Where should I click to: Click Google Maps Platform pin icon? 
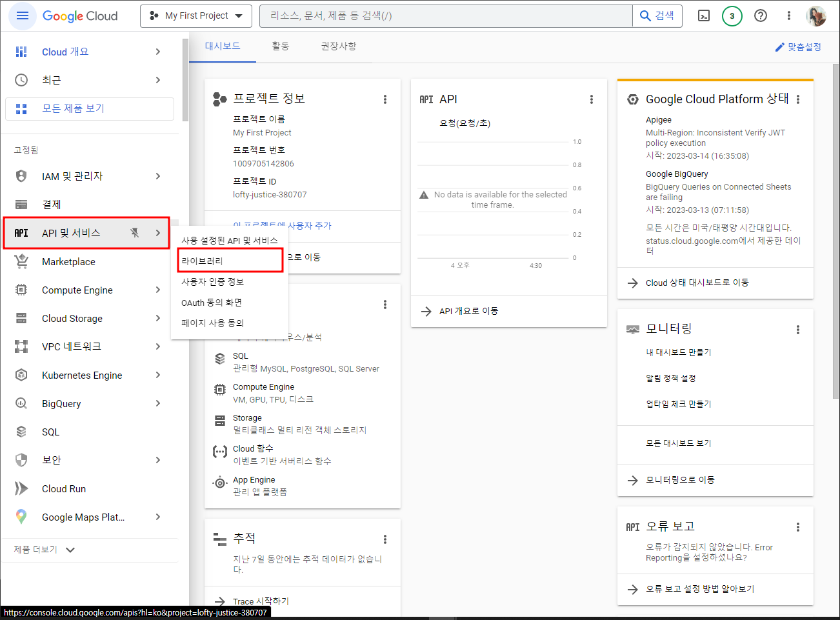[21, 517]
